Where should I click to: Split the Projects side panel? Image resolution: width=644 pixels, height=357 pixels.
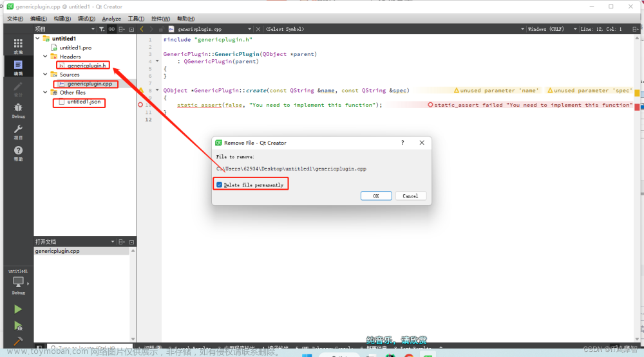122,29
